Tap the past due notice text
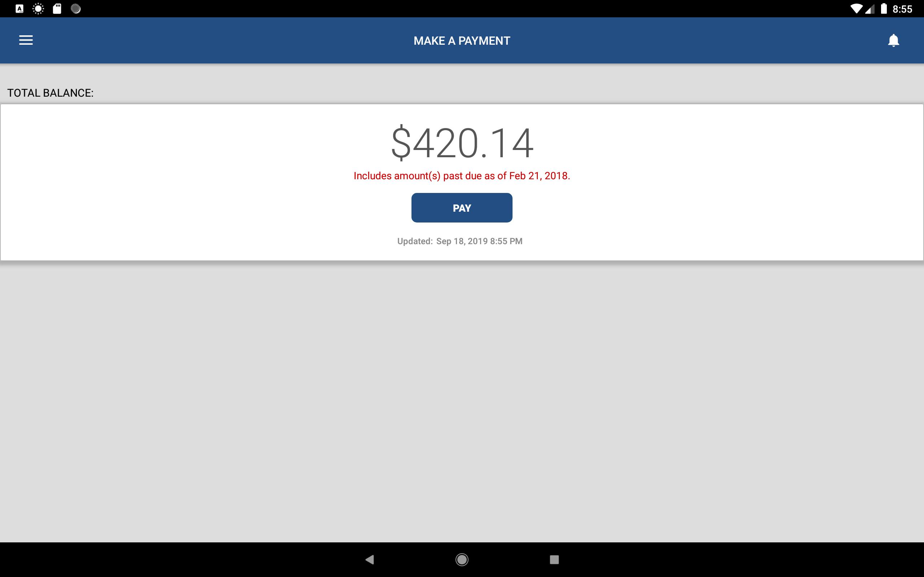This screenshot has height=577, width=924. coord(462,176)
